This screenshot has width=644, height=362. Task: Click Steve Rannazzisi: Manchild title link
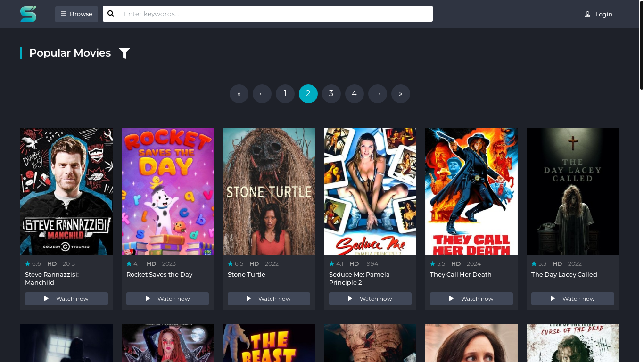[52, 279]
